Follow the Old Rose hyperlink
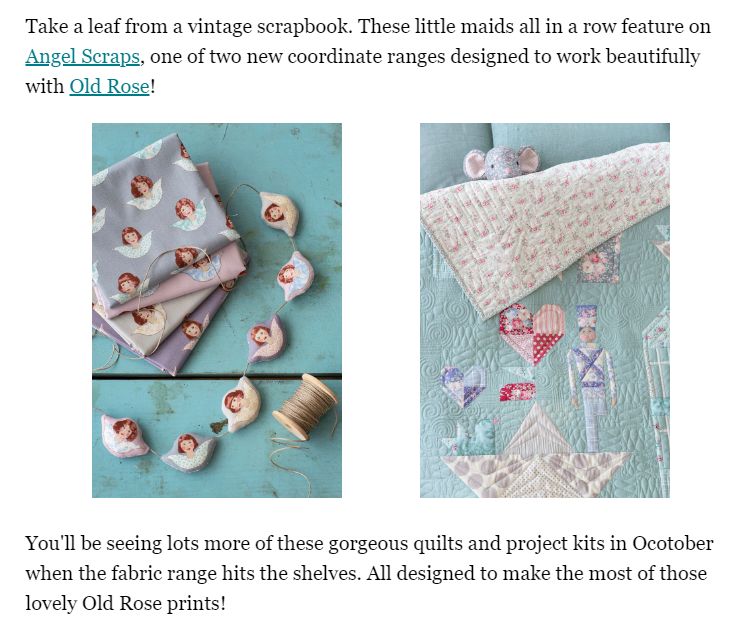The height and width of the screenshot is (618, 745). coord(109,86)
